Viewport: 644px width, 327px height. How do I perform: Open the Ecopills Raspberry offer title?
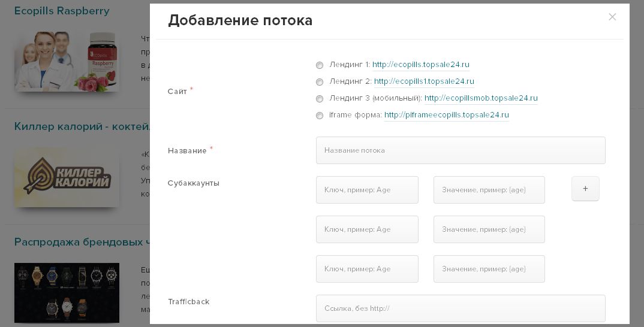point(62,11)
